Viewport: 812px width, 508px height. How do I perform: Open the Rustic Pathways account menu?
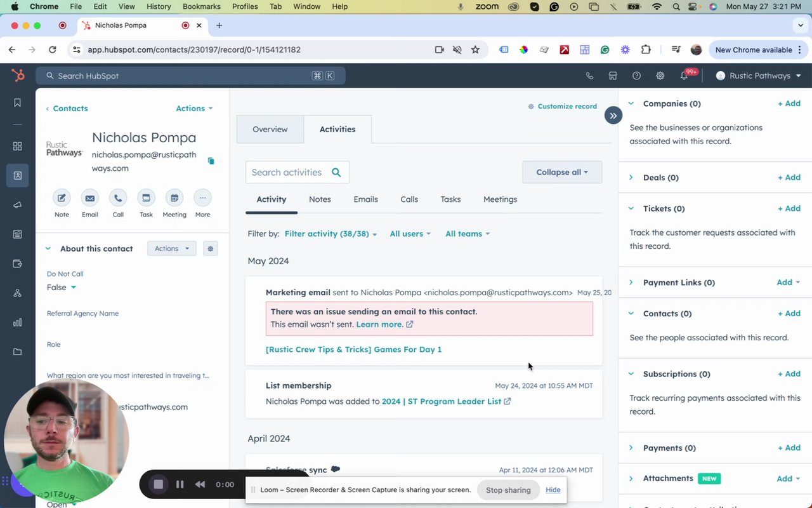758,76
